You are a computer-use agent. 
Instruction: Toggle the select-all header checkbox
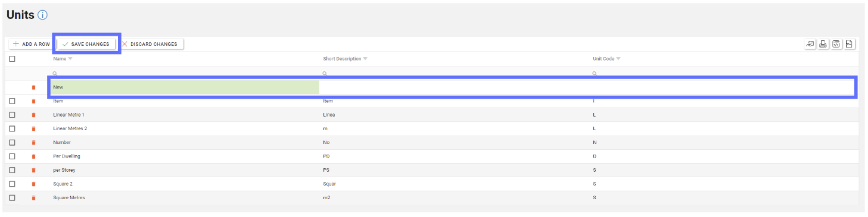click(12, 59)
